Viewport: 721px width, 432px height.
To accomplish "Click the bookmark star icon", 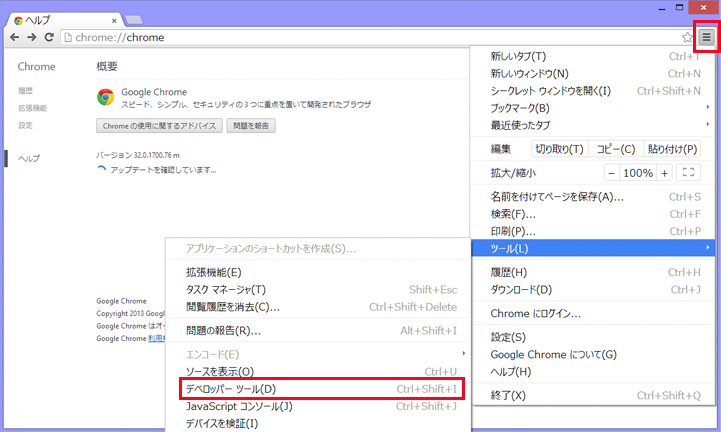I will [x=688, y=37].
